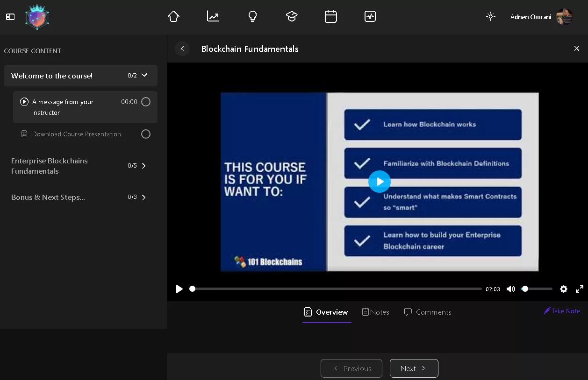Click the lightbulb icon in top navigation
Image resolution: width=588 pixels, height=380 pixels.
click(x=252, y=17)
